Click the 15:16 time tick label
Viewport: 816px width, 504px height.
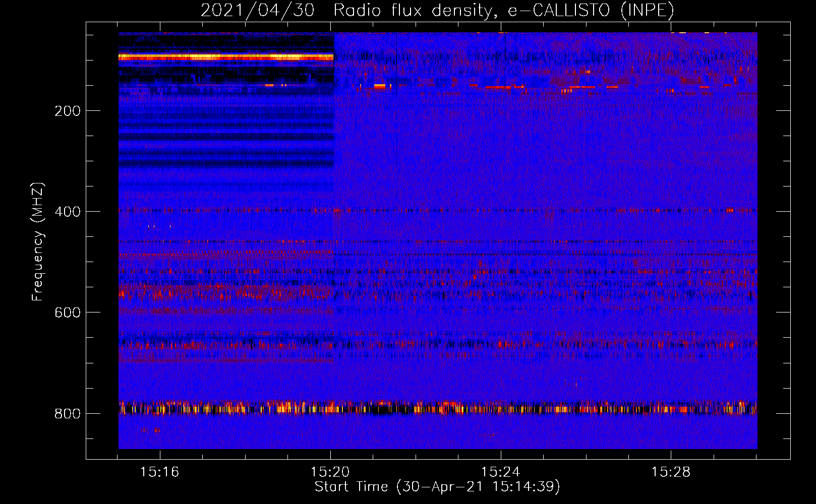click(159, 472)
